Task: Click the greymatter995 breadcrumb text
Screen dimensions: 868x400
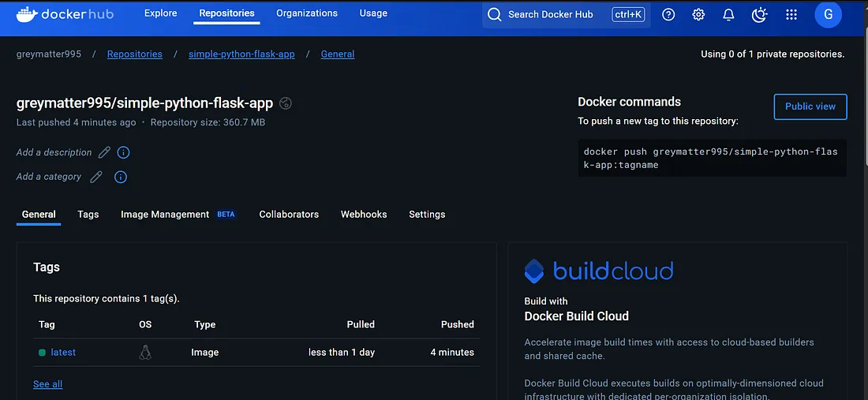Action: [49, 54]
